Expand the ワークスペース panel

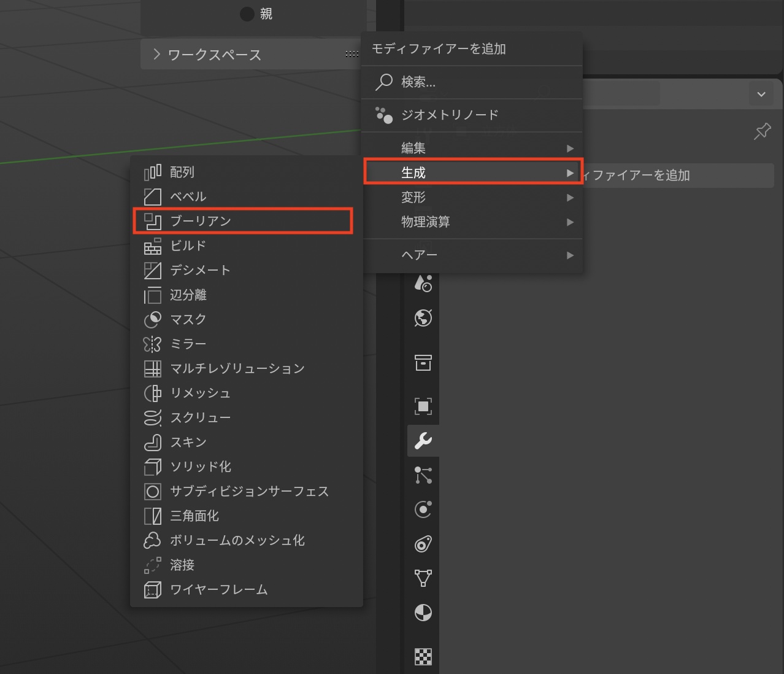[157, 55]
